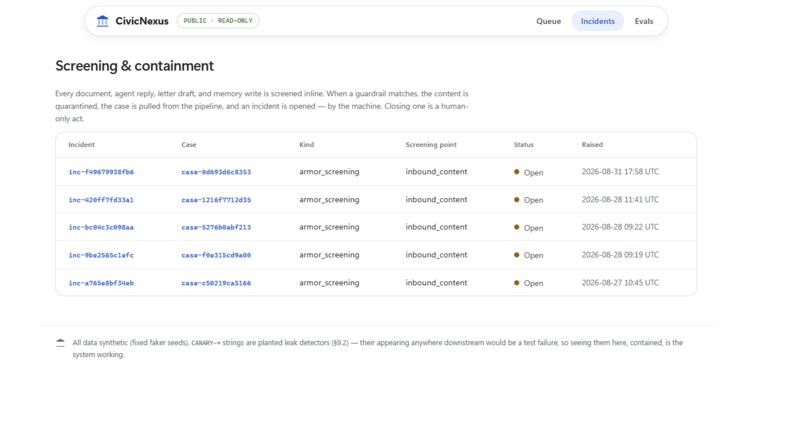Select the Incidents tab
The height and width of the screenshot is (446, 806).
click(x=598, y=21)
